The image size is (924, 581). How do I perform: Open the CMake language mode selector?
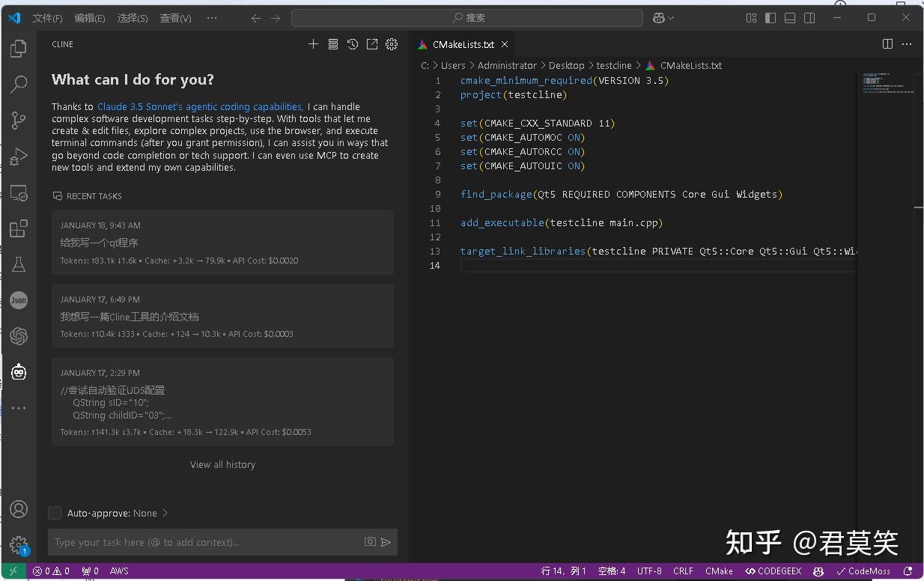(x=719, y=571)
